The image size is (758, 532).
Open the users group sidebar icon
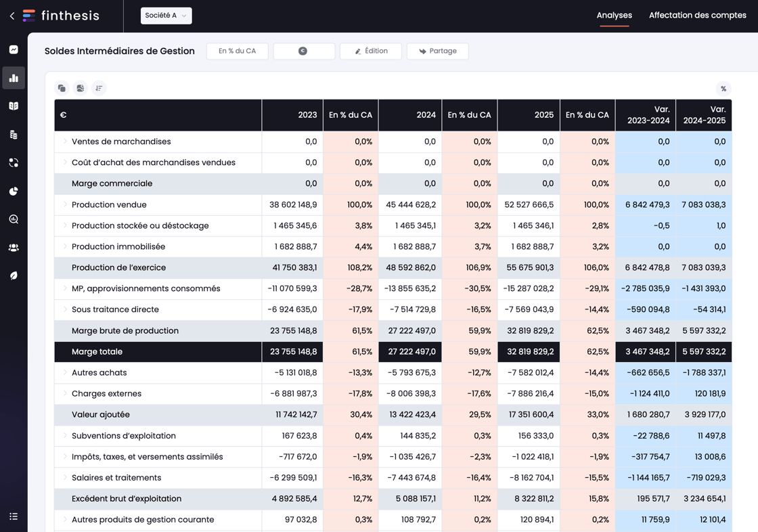point(14,248)
